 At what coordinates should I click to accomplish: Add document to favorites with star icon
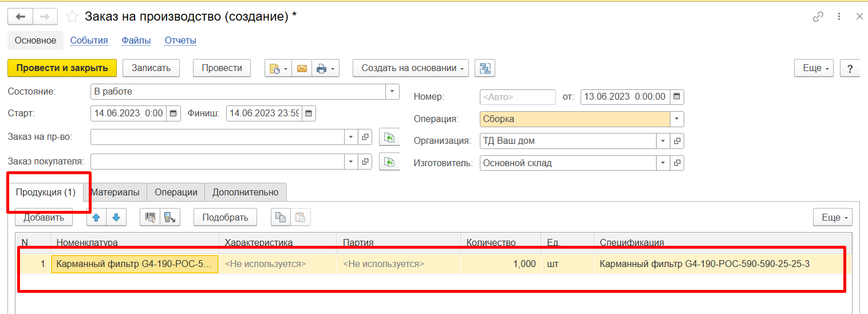(x=72, y=17)
